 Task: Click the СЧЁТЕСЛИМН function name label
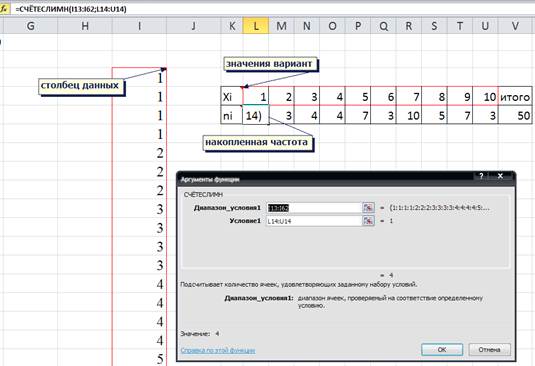(x=203, y=194)
